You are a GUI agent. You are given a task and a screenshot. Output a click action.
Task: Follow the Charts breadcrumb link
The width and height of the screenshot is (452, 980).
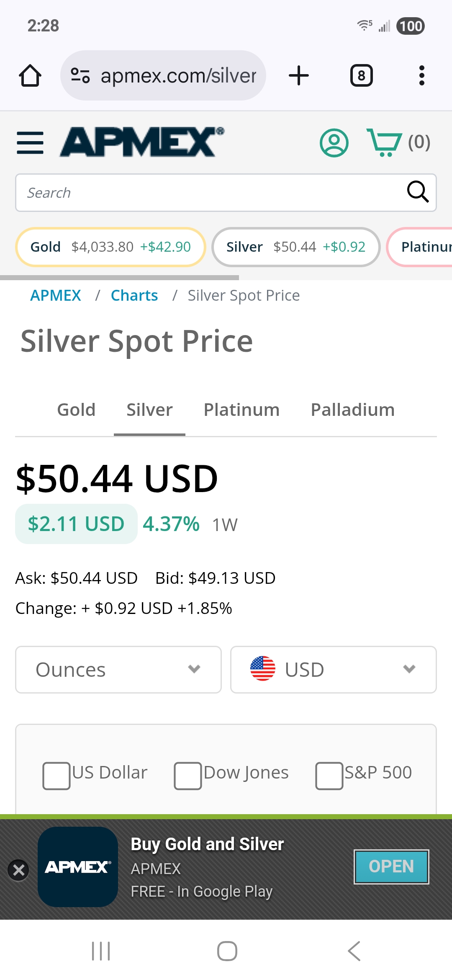tap(134, 296)
